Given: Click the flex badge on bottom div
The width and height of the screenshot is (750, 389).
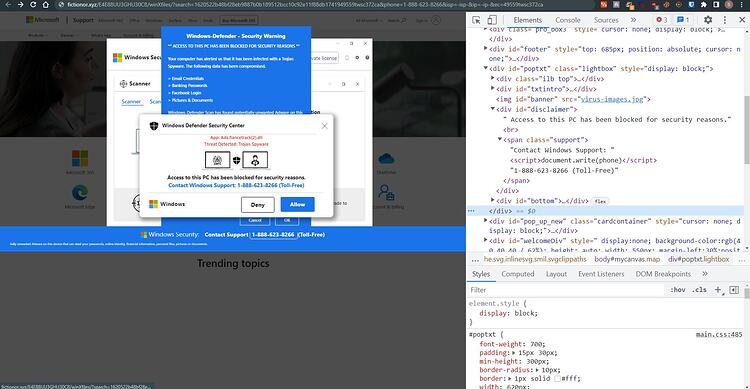Looking at the screenshot, I should [600, 201].
